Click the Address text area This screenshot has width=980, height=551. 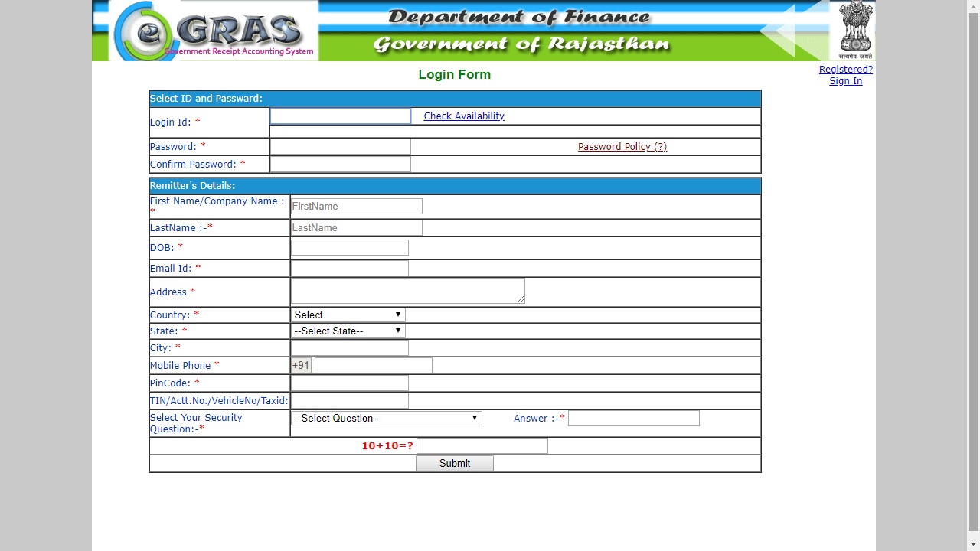(407, 291)
